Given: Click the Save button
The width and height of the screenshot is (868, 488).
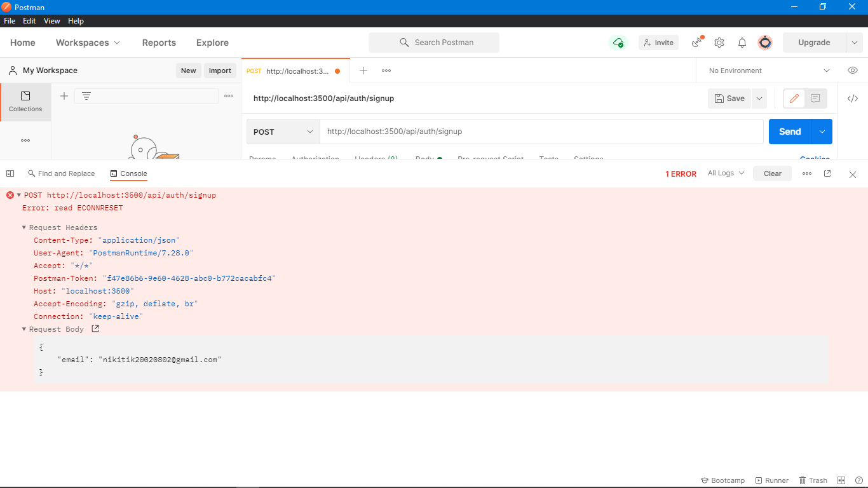Looking at the screenshot, I should pos(729,98).
